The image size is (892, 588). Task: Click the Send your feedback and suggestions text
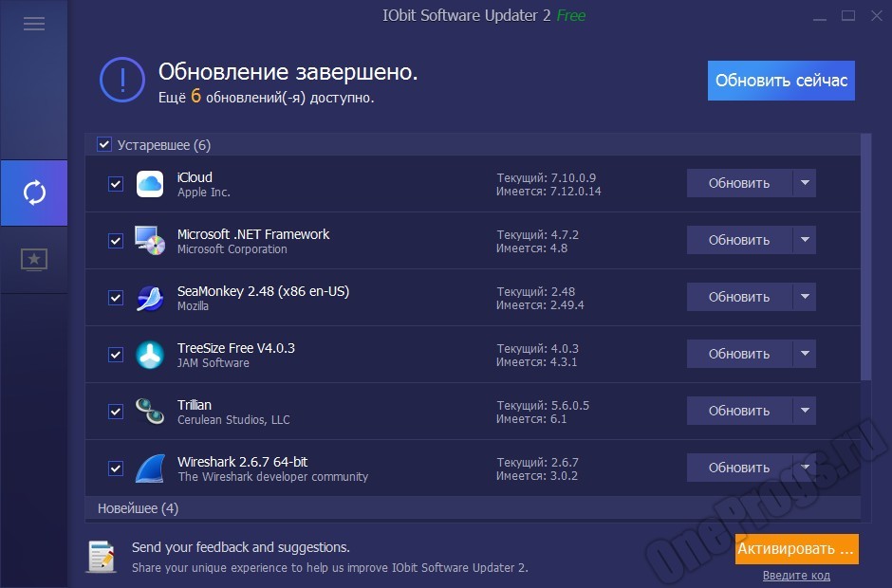[x=241, y=547]
